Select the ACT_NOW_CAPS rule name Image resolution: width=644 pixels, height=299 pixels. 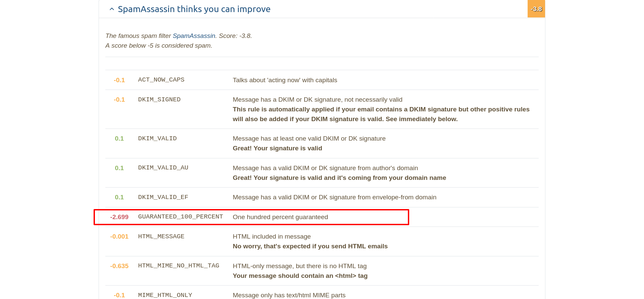pos(161,80)
